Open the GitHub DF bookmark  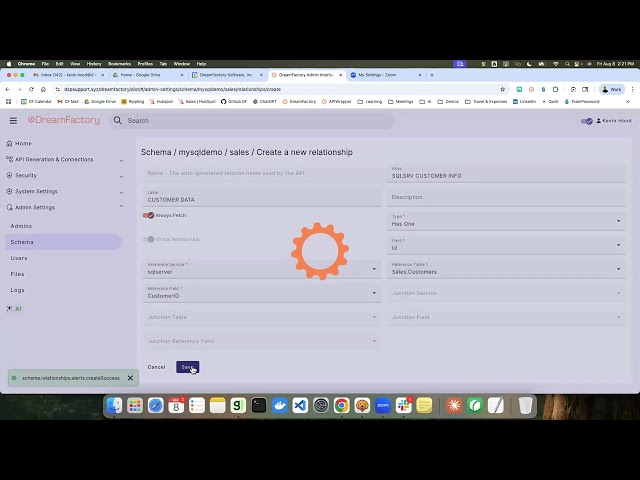234,102
